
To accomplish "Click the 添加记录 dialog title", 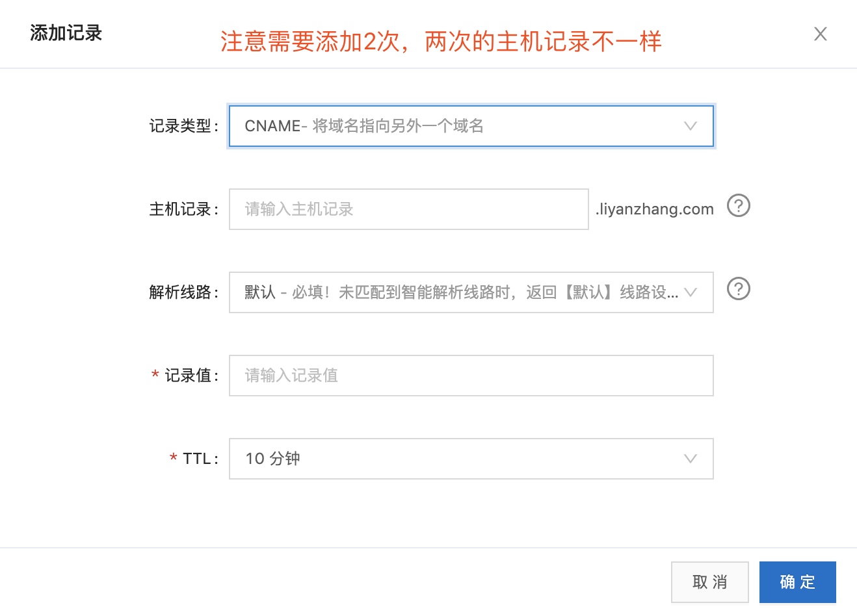I will (66, 33).
